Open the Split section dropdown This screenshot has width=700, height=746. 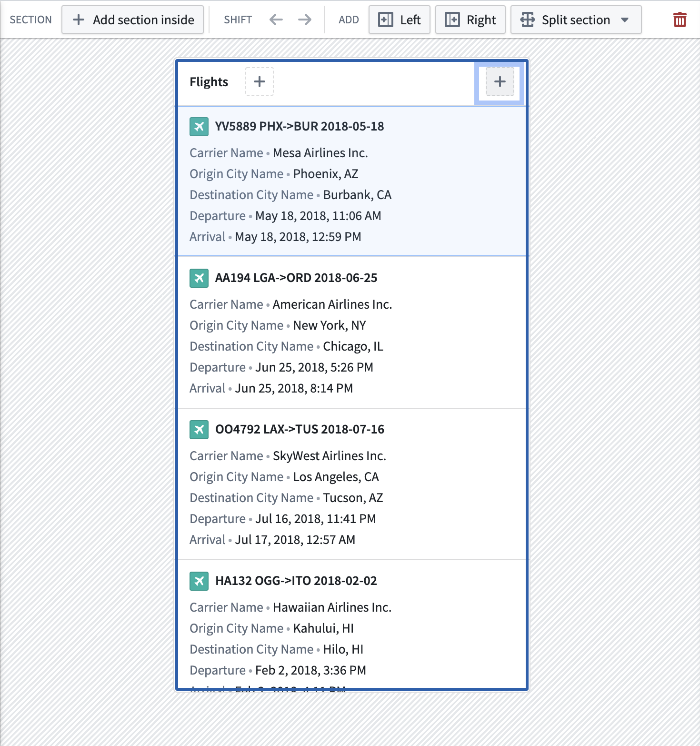(x=576, y=20)
